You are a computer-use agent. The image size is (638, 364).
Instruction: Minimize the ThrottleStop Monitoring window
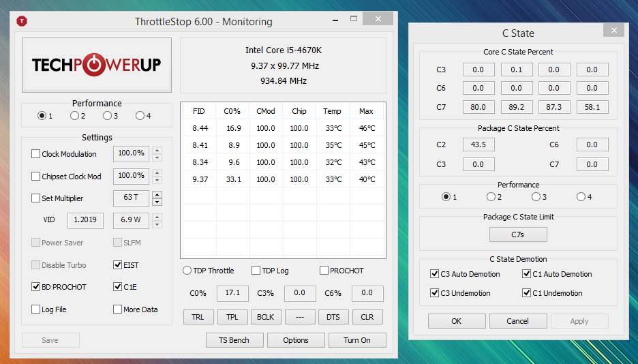[x=335, y=20]
